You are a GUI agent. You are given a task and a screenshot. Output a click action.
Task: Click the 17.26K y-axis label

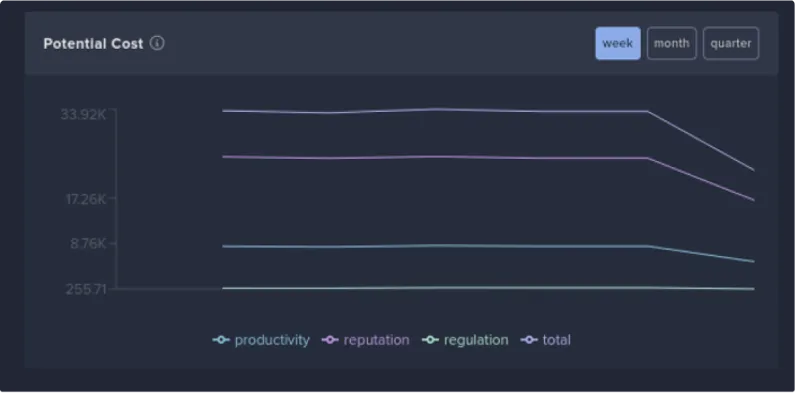[86, 199]
